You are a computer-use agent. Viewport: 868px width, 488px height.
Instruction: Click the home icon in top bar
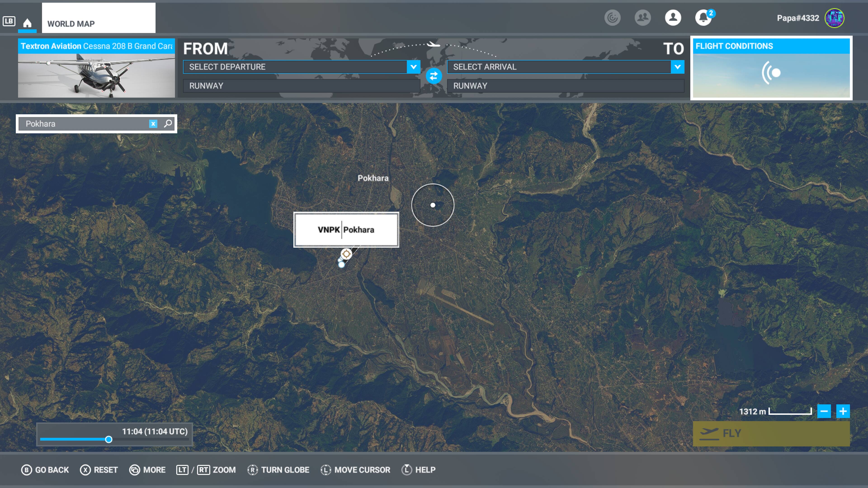tap(27, 23)
